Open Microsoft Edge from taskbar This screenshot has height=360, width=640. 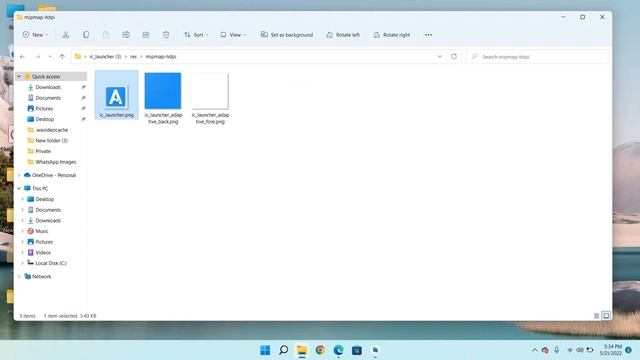click(338, 350)
